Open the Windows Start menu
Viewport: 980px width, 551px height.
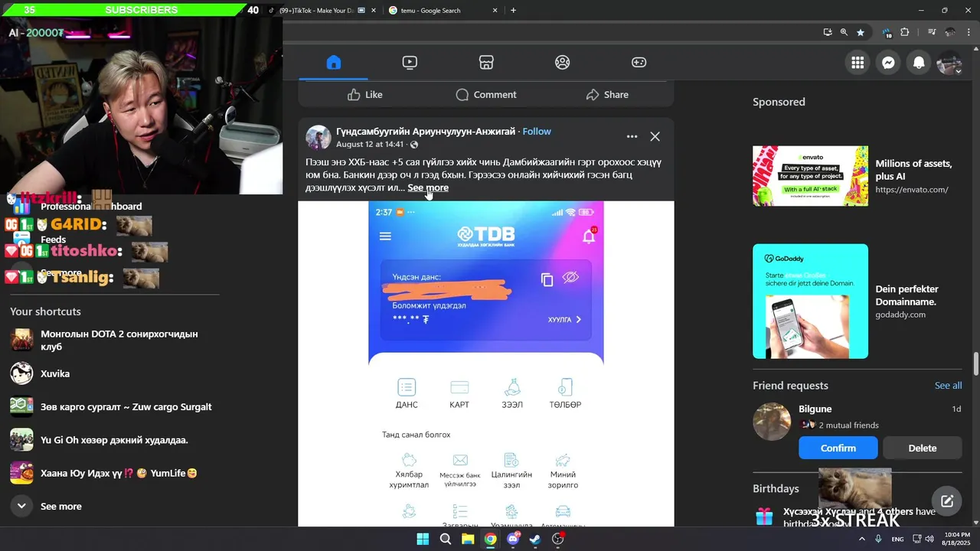[423, 539]
